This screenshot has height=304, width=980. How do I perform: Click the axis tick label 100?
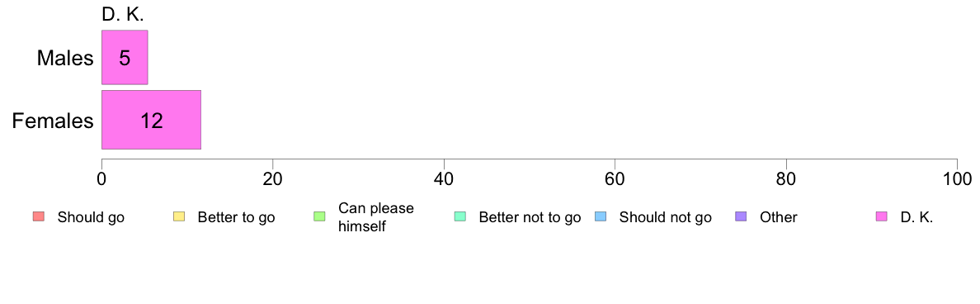pyautogui.click(x=957, y=178)
